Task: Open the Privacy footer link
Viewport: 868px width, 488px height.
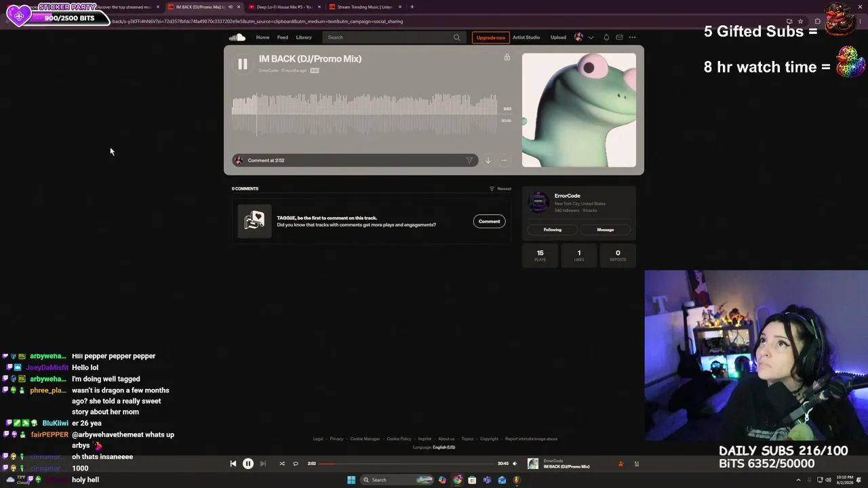Action: point(336,439)
